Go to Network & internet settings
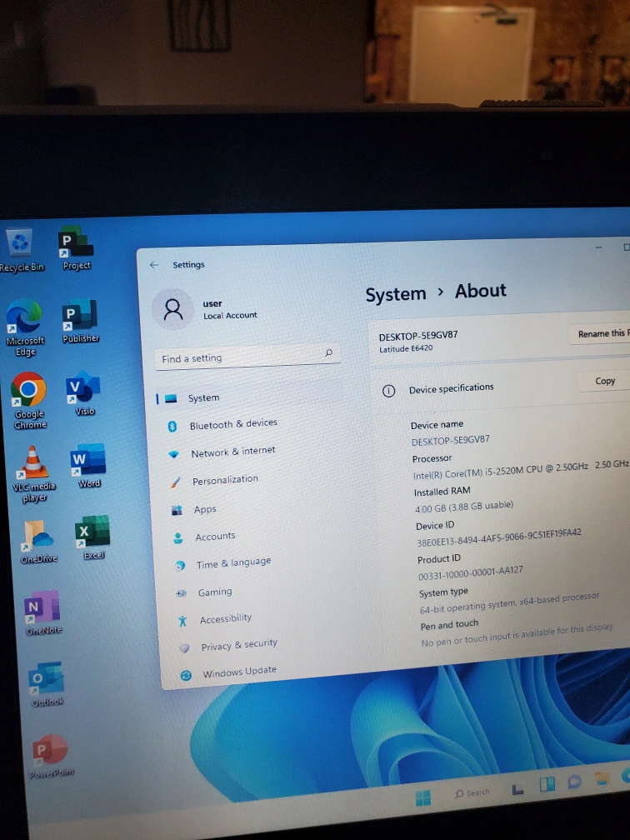 click(232, 452)
